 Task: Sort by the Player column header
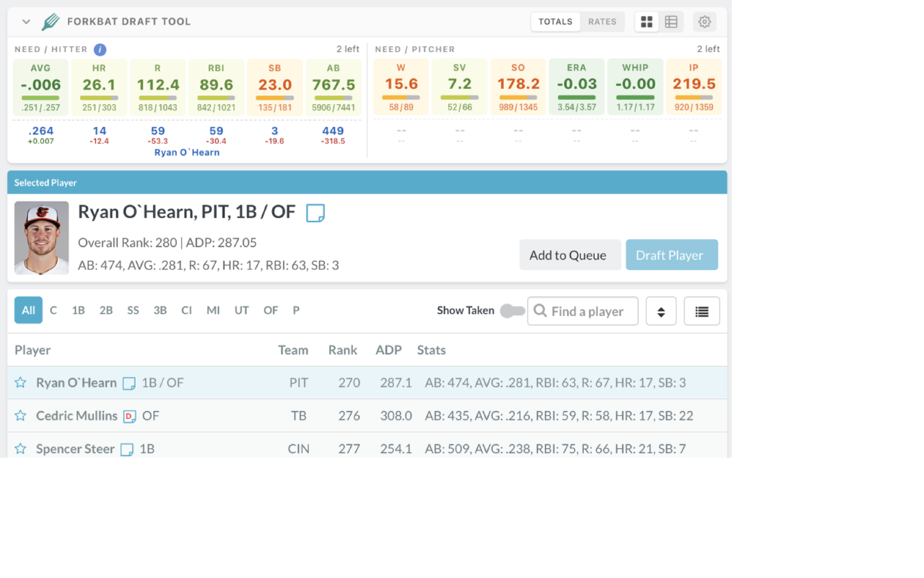32,350
